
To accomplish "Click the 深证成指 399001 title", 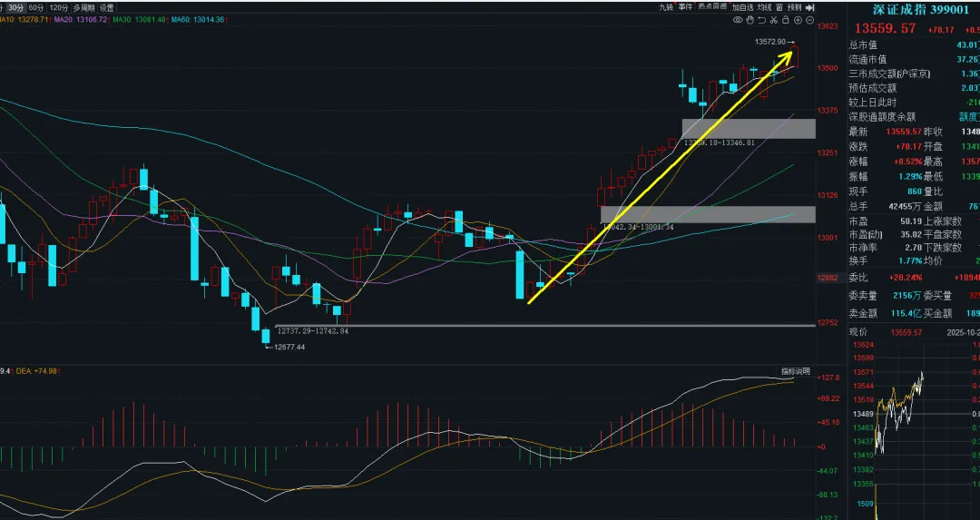I will point(921,9).
